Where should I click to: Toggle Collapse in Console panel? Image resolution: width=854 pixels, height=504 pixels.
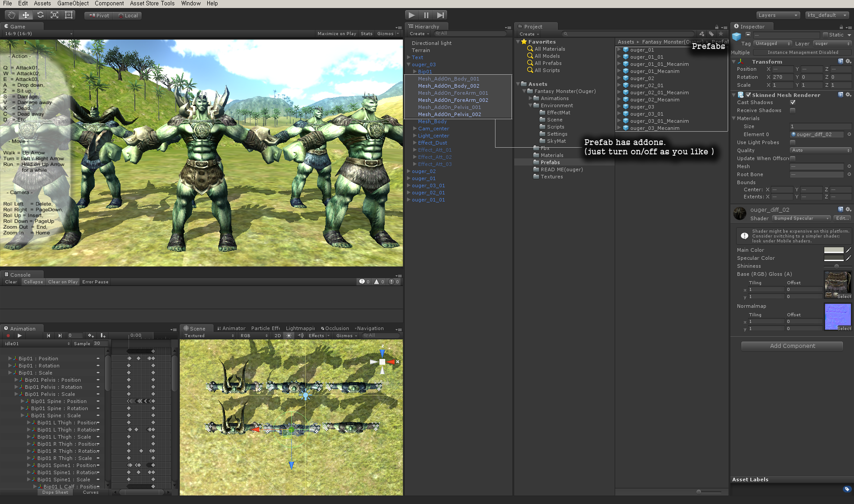click(33, 282)
